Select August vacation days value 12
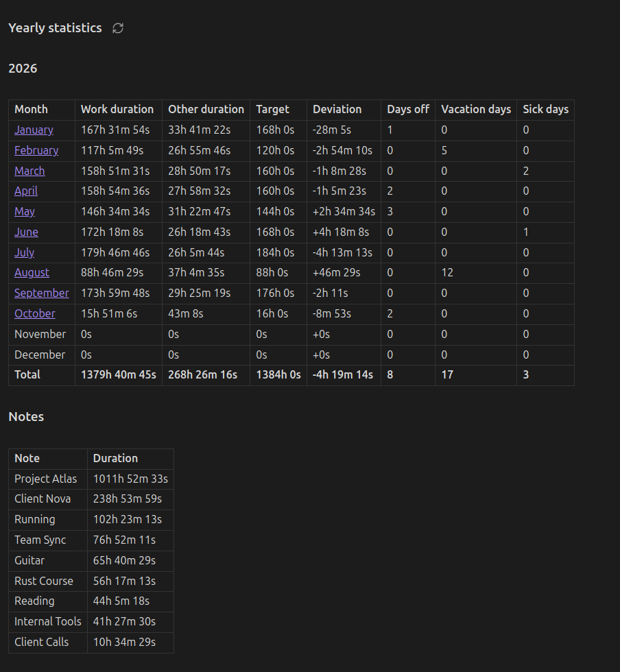Viewport: 620px width, 672px height. click(x=447, y=273)
